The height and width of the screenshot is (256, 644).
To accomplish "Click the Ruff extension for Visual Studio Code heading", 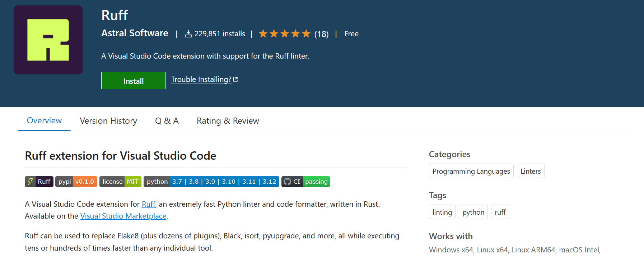I will (121, 156).
